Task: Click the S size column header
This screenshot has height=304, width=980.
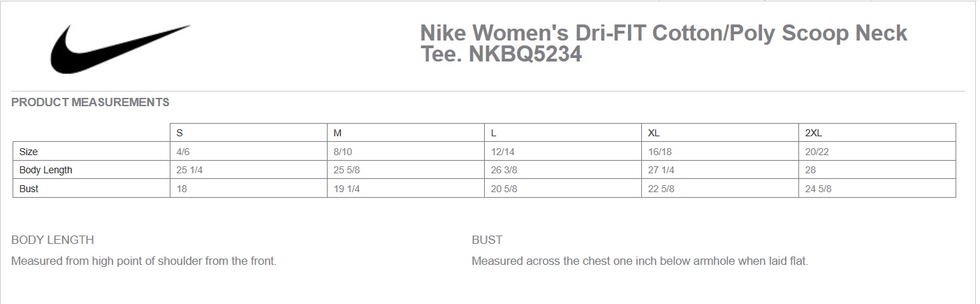Action: 180,133
